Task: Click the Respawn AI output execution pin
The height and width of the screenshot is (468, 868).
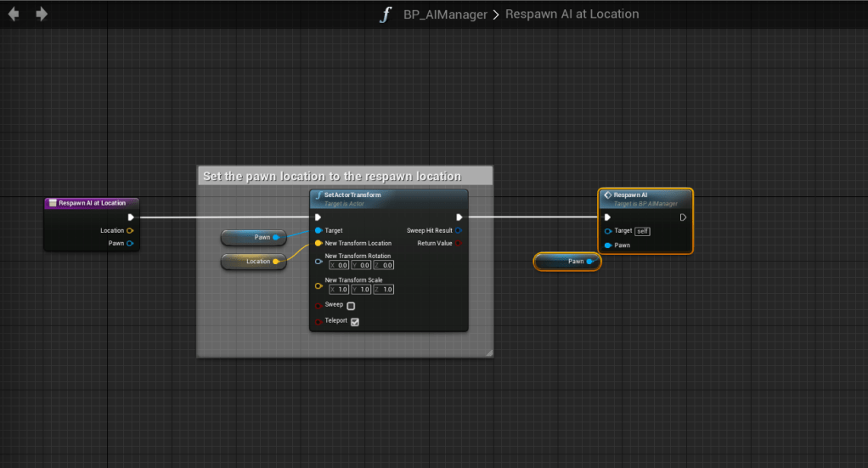Action: (x=684, y=217)
